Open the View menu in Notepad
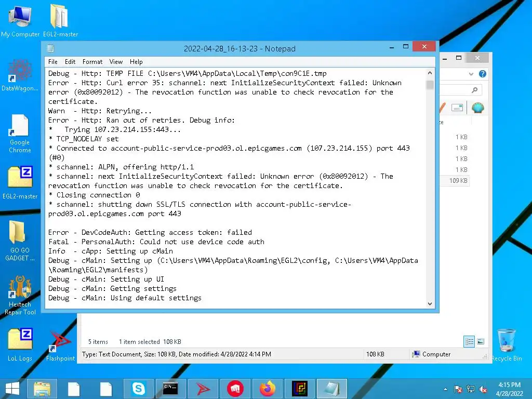The image size is (532, 399). tap(116, 62)
